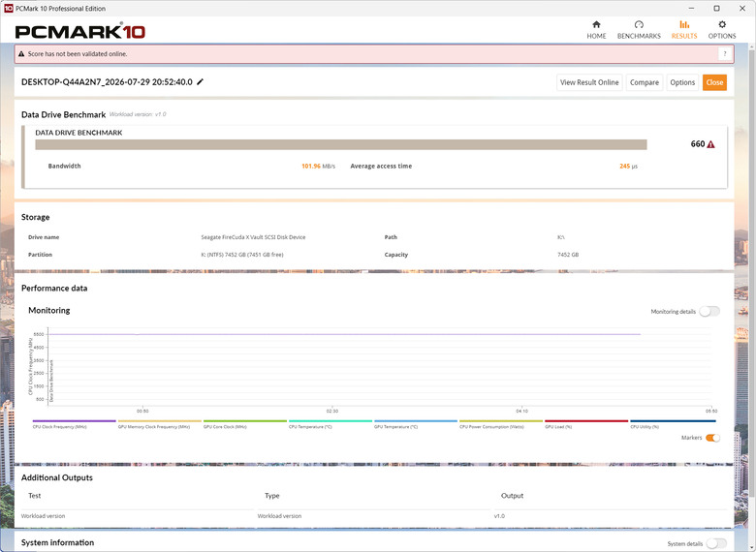The width and height of the screenshot is (756, 552).
Task: Enable the Monitoring details toggle
Action: pyautogui.click(x=709, y=311)
